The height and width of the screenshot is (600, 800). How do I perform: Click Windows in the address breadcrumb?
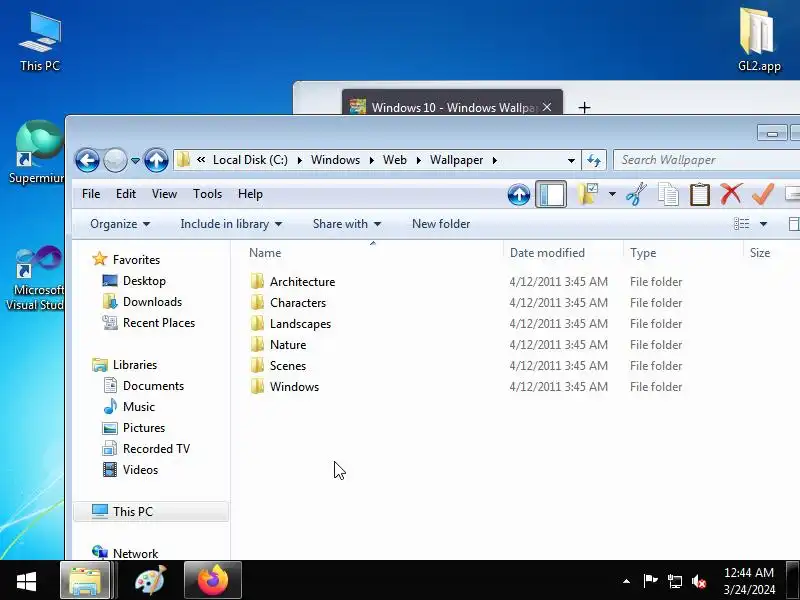point(335,160)
